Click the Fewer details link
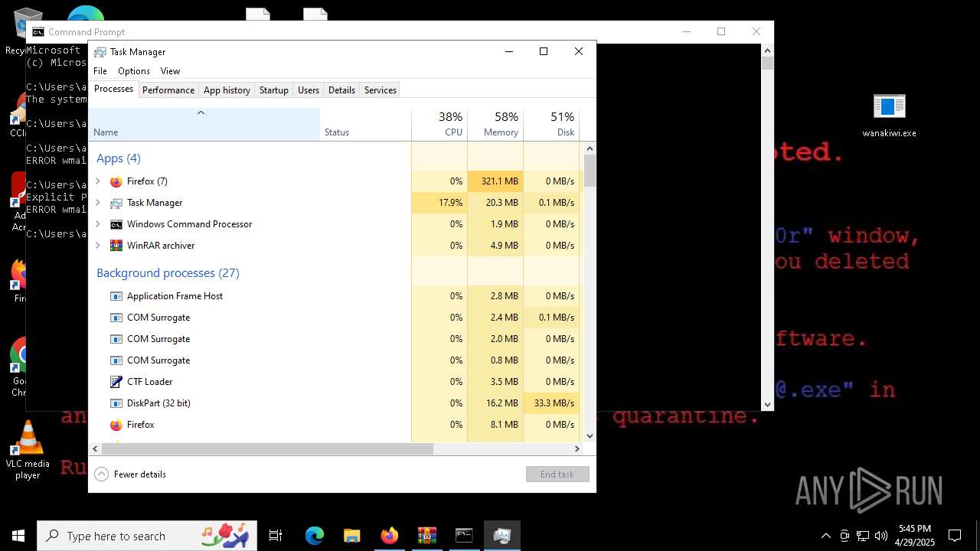980x551 pixels. [x=140, y=474]
